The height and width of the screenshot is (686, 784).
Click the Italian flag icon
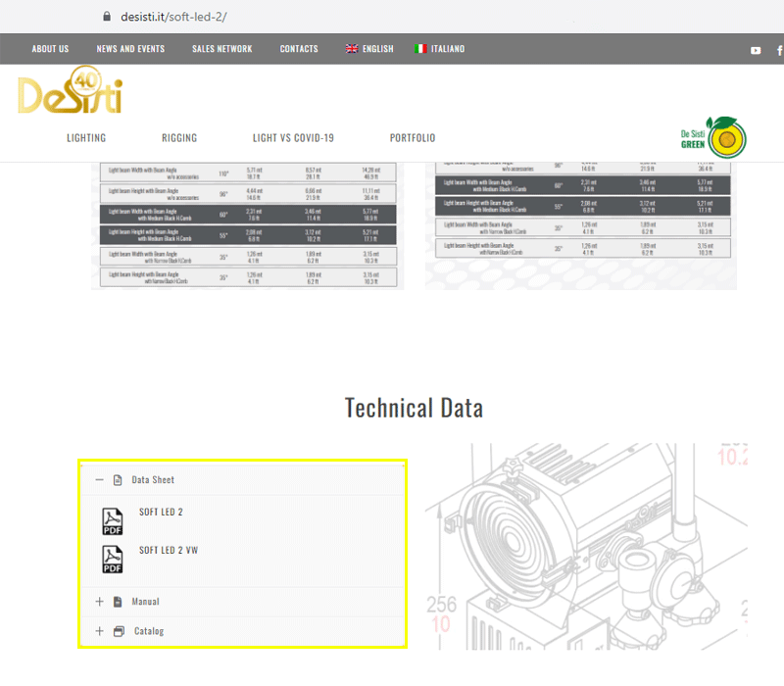(x=420, y=49)
